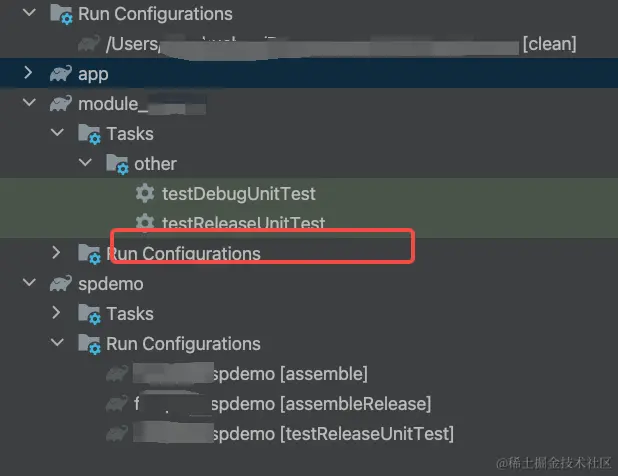618x476 pixels.
Task: Collapse the spdemo project node
Action: pos(28,284)
